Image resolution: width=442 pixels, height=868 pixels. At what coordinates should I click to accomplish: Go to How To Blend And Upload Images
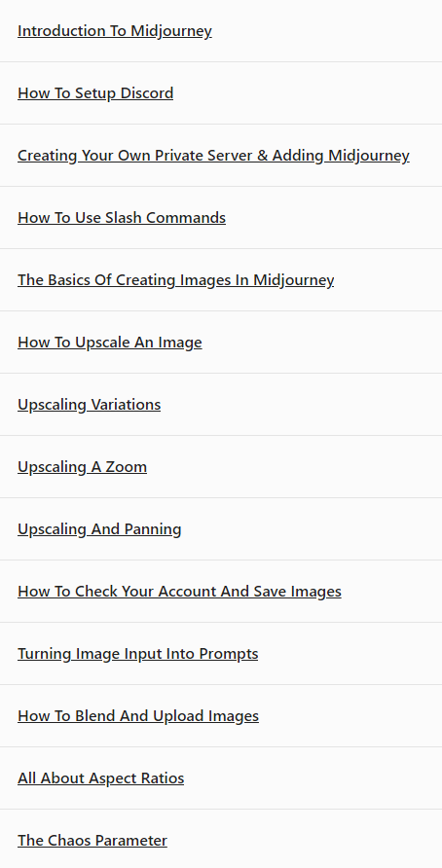[x=138, y=716]
